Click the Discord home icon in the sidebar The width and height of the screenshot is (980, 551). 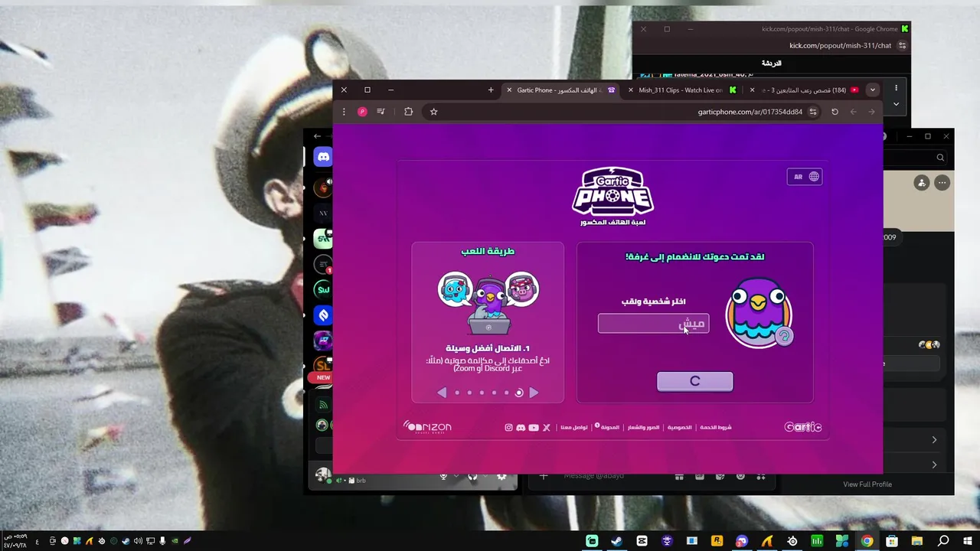pyautogui.click(x=323, y=157)
